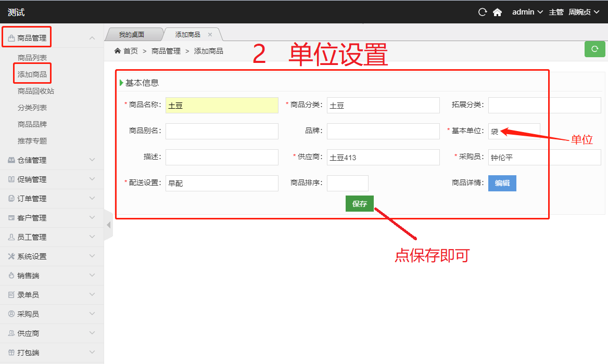This screenshot has width=608, height=364.
Task: Expand the 订单管理 menu section
Action: pos(92,199)
